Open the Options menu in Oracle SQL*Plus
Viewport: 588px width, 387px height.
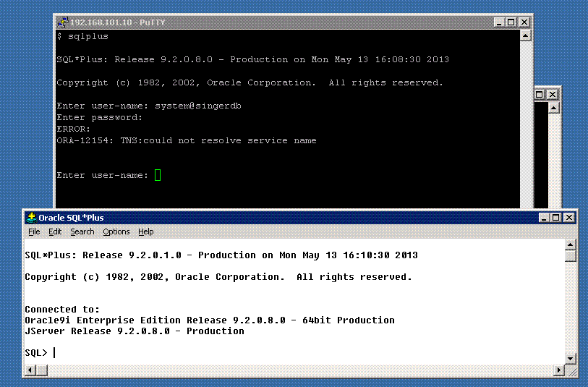(116, 231)
